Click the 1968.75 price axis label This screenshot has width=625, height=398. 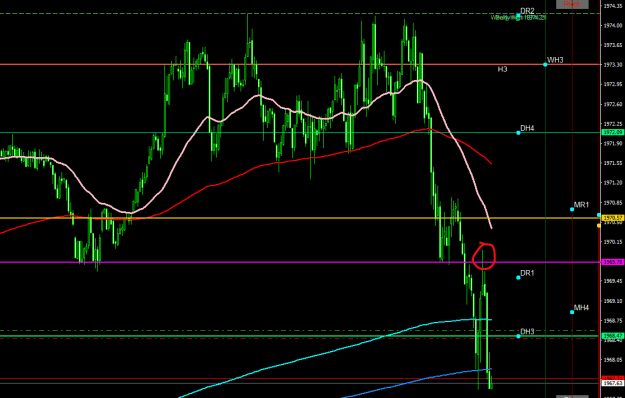tap(613, 321)
